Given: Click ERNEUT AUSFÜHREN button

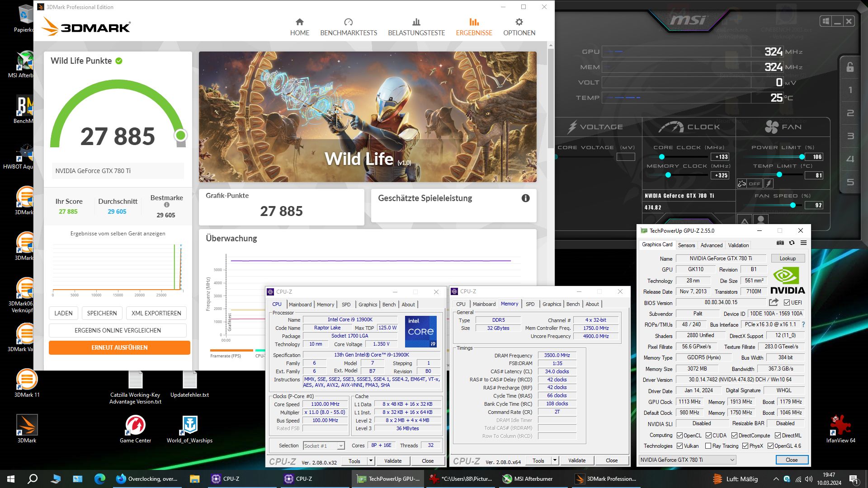Looking at the screenshot, I should [119, 347].
